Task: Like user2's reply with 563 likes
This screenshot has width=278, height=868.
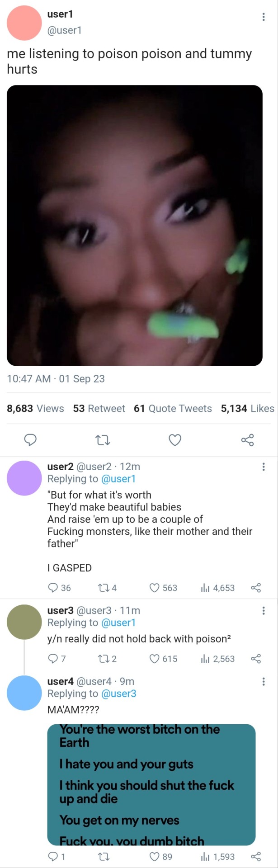Action: [155, 588]
